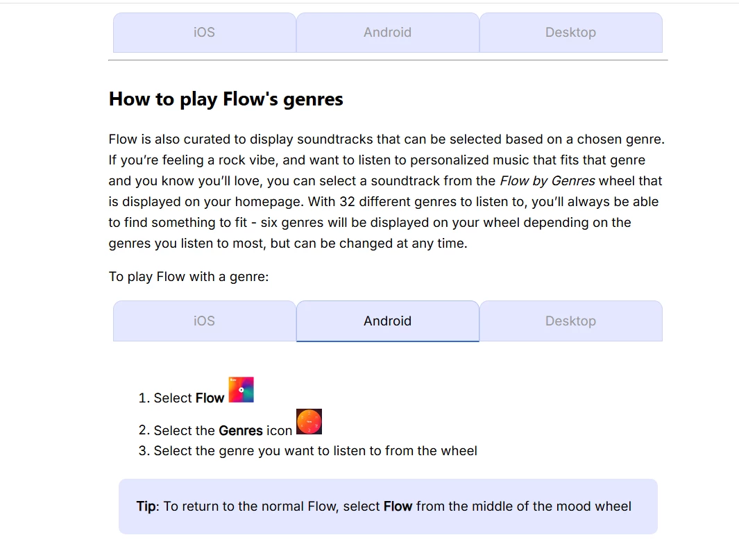
Task: Click the 'How to play Flow's genres' heading
Action: pos(226,99)
